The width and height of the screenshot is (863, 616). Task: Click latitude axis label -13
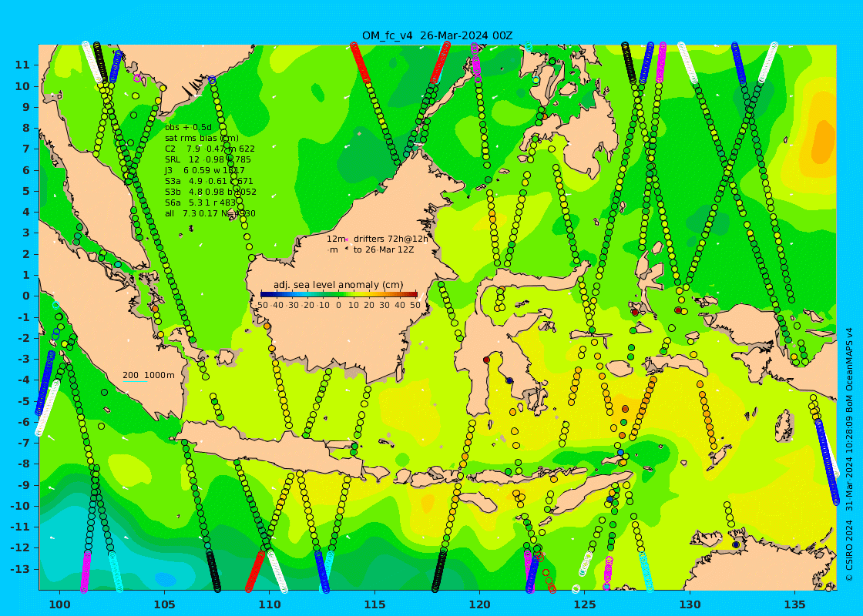point(20,569)
